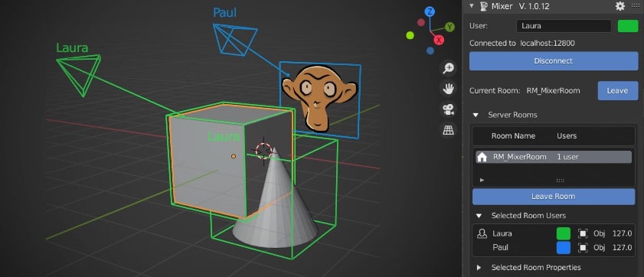
Task: Select RM_MixerRoom in room list
Action: pos(553,157)
